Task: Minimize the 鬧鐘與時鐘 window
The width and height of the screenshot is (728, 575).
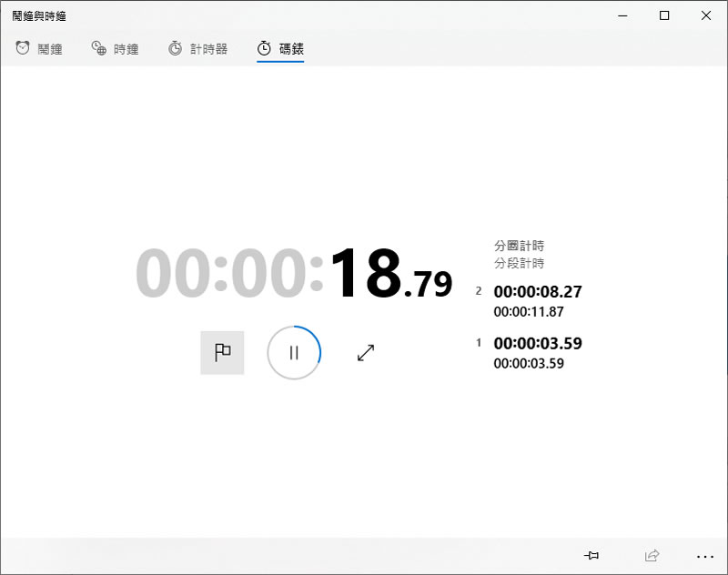Action: [623, 15]
